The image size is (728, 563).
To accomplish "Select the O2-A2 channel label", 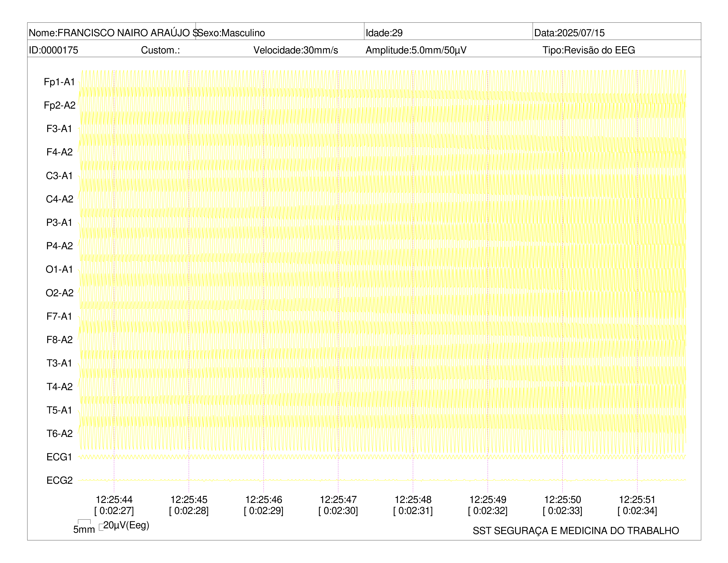I will point(59,293).
